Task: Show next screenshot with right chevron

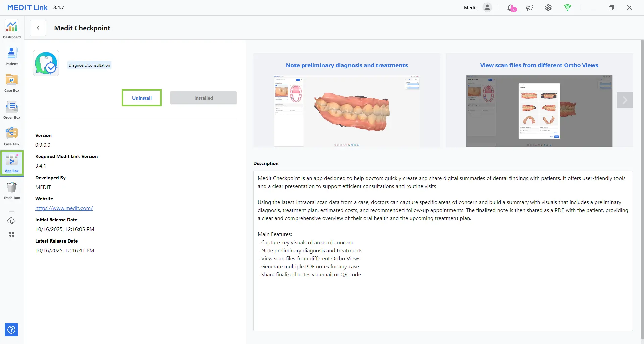Action: pos(625,100)
